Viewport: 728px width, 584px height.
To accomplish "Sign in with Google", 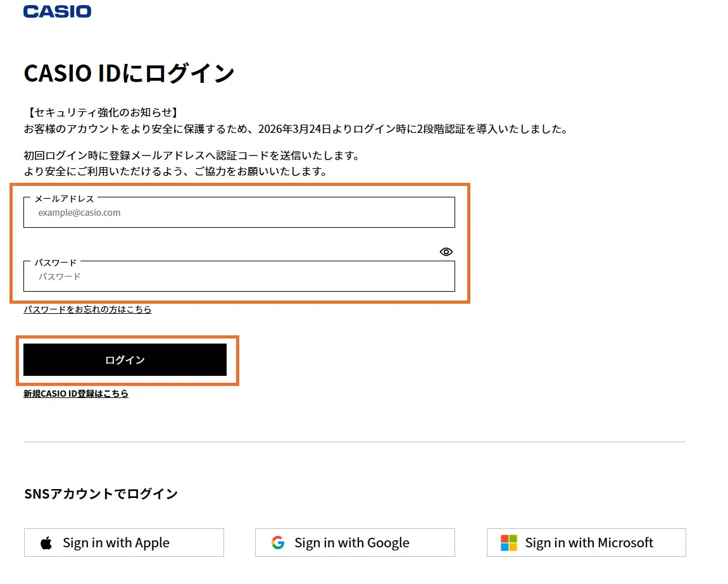I will [x=355, y=542].
